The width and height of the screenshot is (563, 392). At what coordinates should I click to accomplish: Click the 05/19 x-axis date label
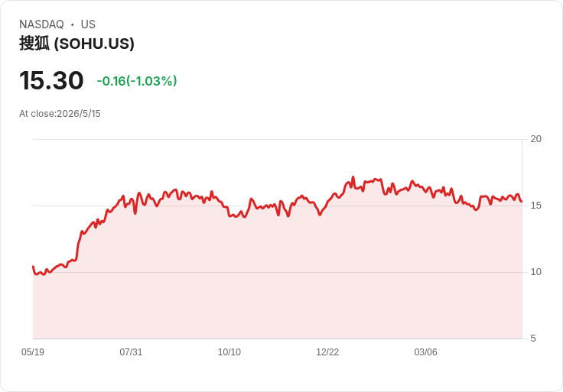tap(33, 352)
